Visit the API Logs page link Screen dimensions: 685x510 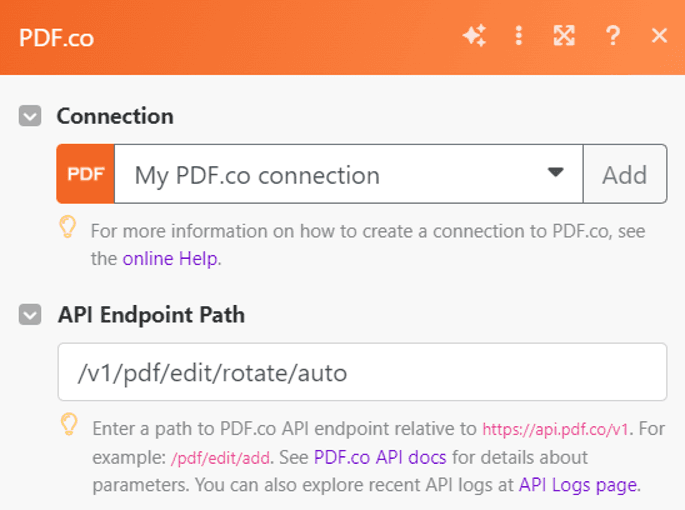pyautogui.click(x=577, y=485)
